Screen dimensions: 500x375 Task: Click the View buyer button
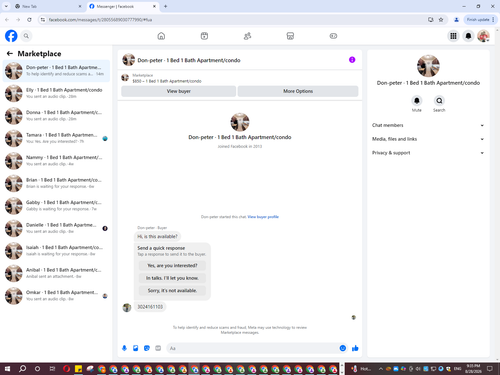tap(179, 91)
